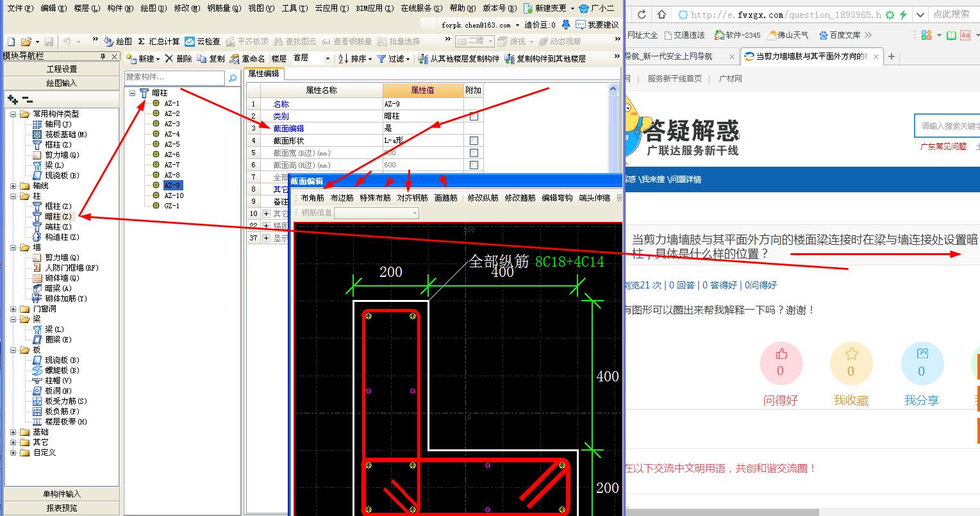Click the 百度文库 bookmark icon
The height and width of the screenshot is (516, 980).
click(824, 35)
